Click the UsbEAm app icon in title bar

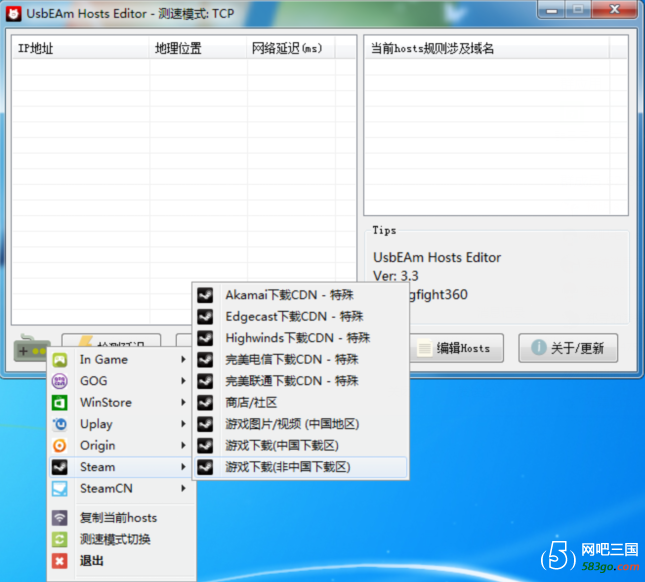click(x=14, y=14)
